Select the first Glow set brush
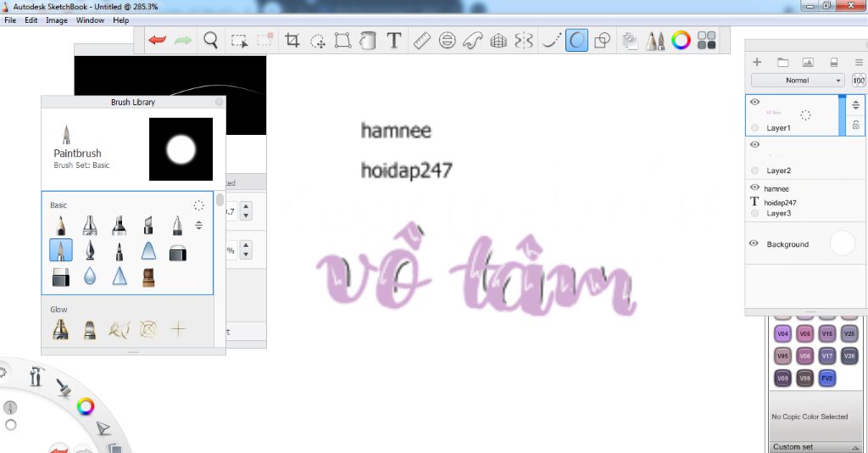The image size is (868, 453). 60,329
